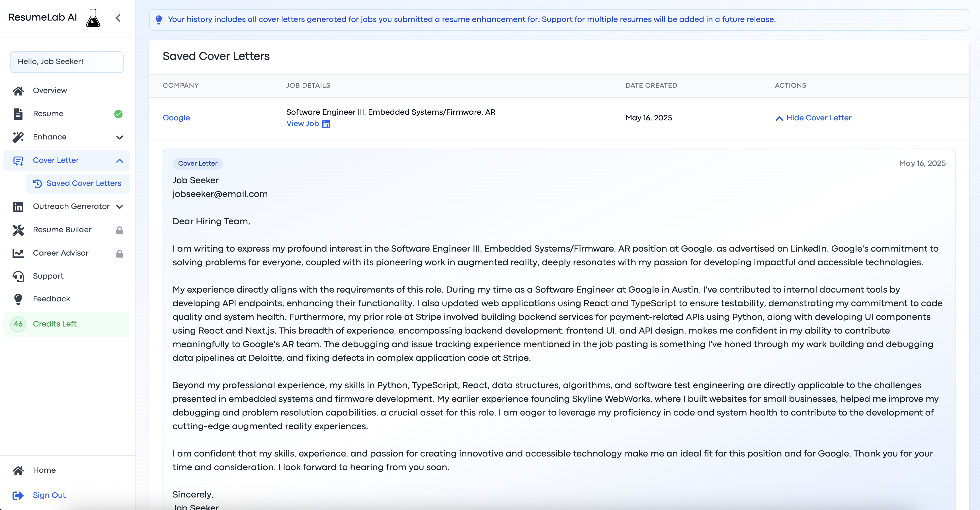980x510 pixels.
Task: Click the LinkedIn icon beside View Job
Action: pyautogui.click(x=326, y=124)
